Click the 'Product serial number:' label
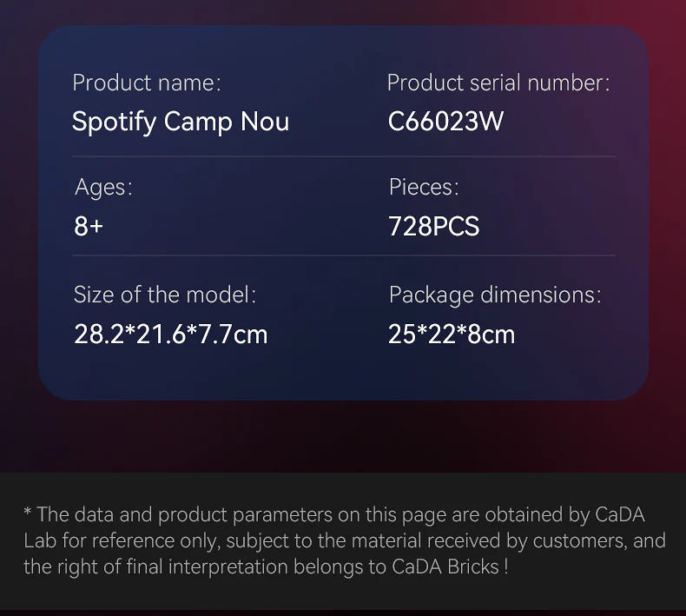This screenshot has height=616, width=686. pyautogui.click(x=498, y=83)
